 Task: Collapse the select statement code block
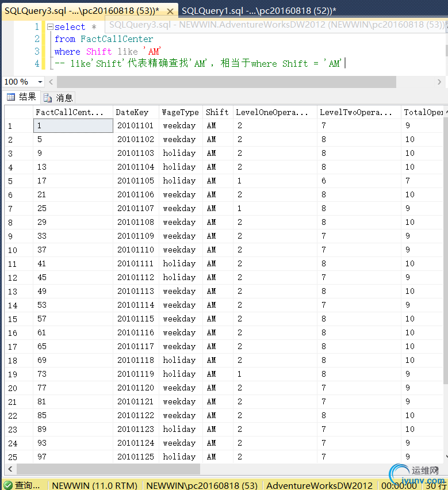50,27
